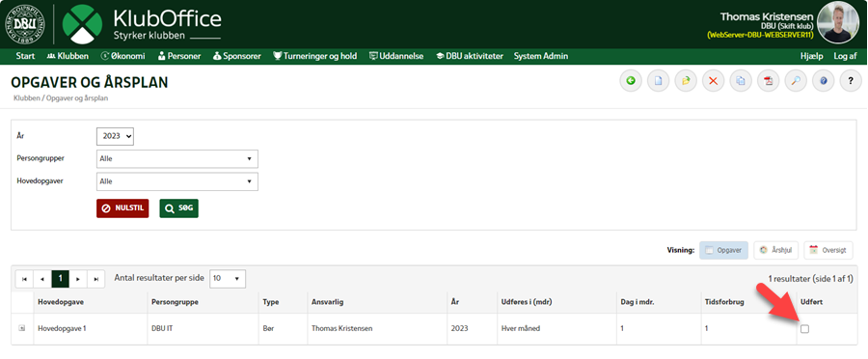
Task: Open Thomas Kristensen profile picture
Action: [x=838, y=23]
